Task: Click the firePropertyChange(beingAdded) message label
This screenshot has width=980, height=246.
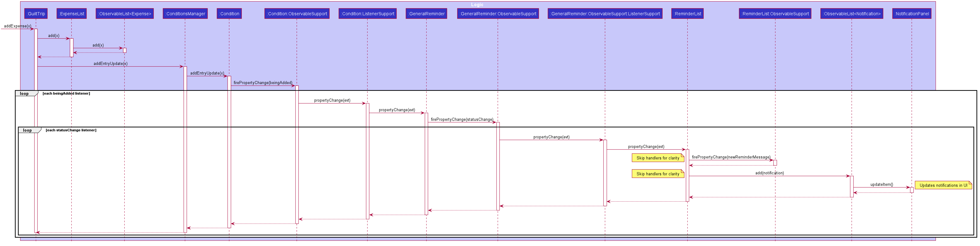Action: 263,83
